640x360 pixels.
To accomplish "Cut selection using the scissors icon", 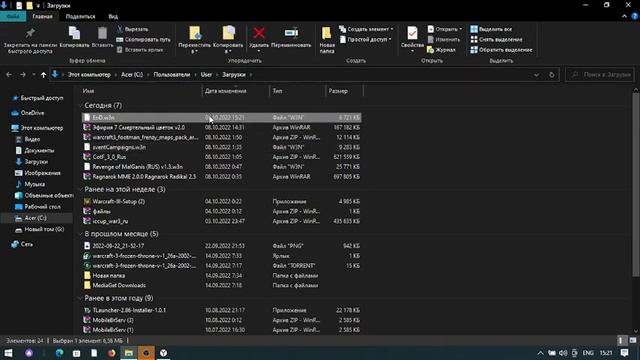I will tap(120, 29).
